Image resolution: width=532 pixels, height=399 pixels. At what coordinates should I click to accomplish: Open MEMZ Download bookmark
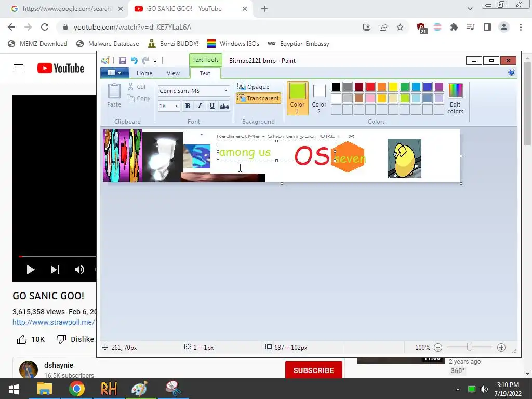[x=37, y=44]
